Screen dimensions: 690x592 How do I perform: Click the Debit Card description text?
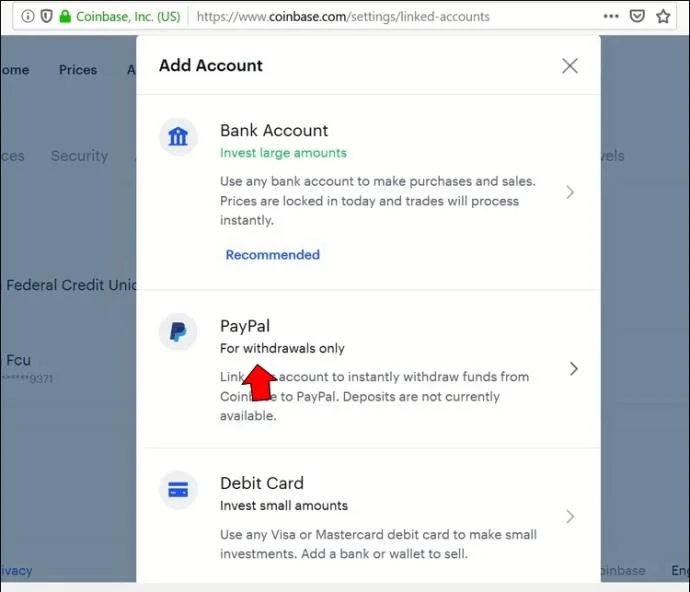pyautogui.click(x=378, y=544)
